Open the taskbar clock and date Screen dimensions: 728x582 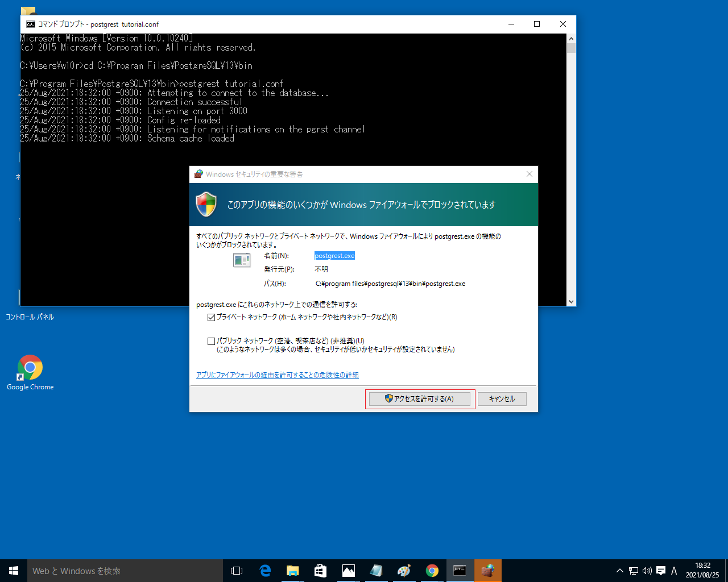[x=702, y=571]
